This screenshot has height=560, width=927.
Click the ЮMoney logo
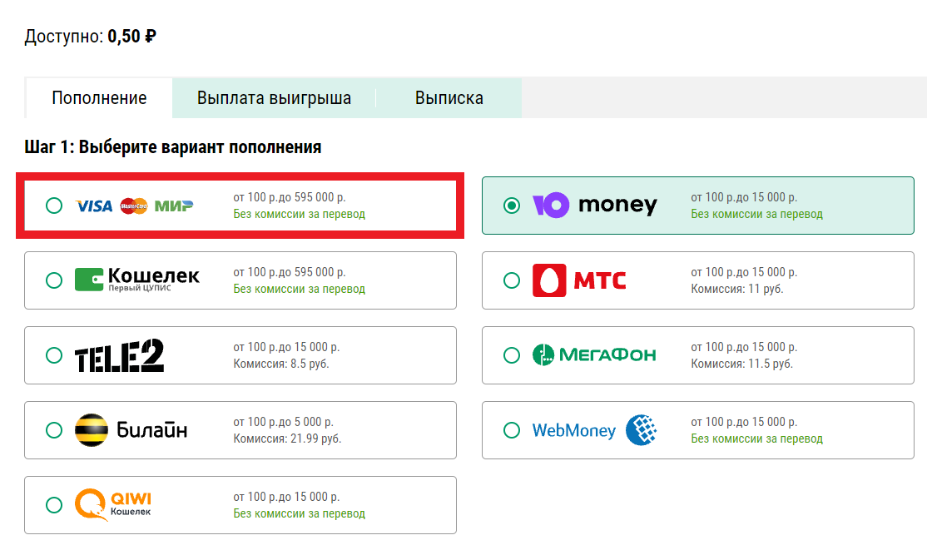[x=594, y=206]
